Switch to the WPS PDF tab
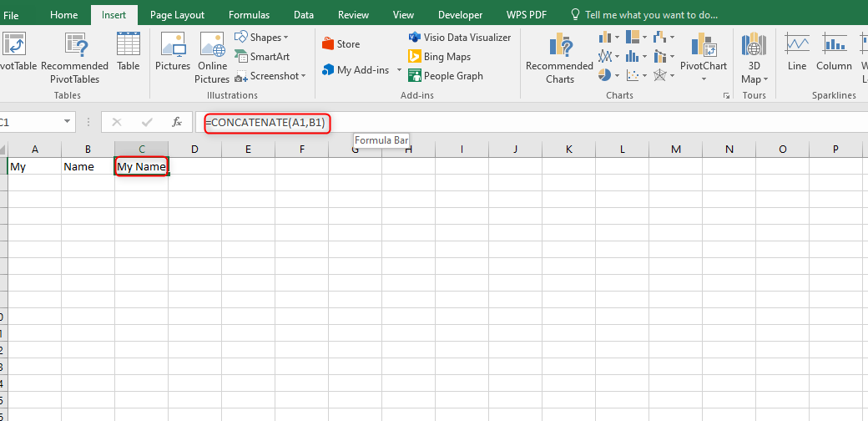 (x=527, y=15)
